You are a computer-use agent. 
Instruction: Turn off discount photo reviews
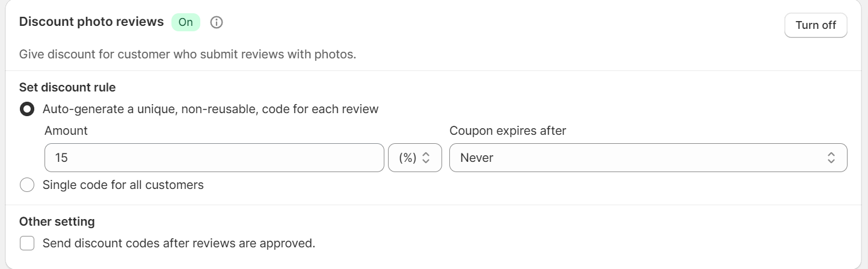(816, 25)
